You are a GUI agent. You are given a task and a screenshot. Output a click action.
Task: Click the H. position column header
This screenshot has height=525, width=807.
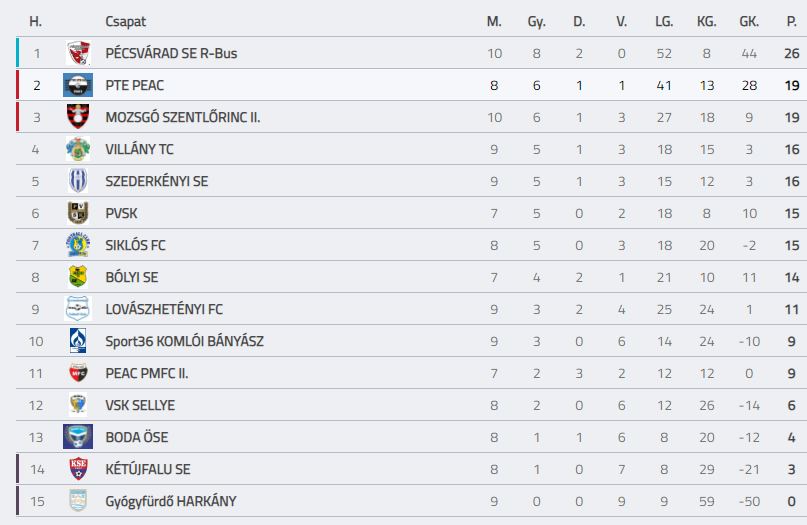[36, 22]
